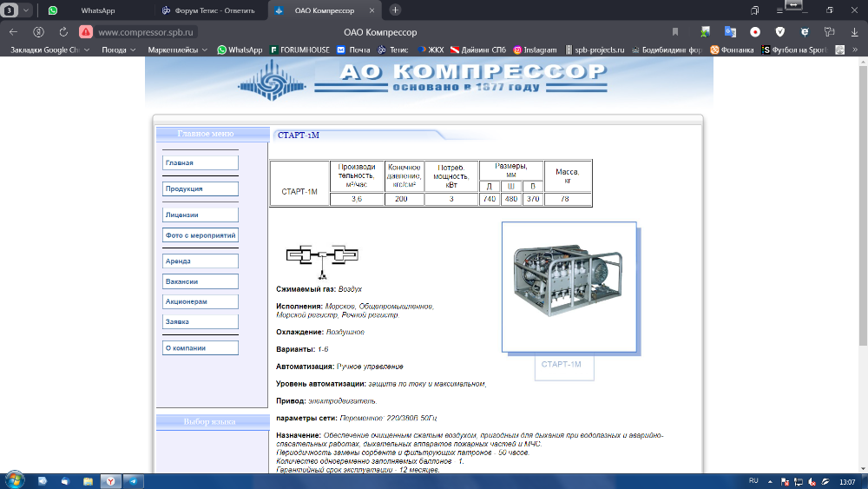This screenshot has width=868, height=489.
Task: Open Yandex Browser on the taskbar
Action: (111, 481)
